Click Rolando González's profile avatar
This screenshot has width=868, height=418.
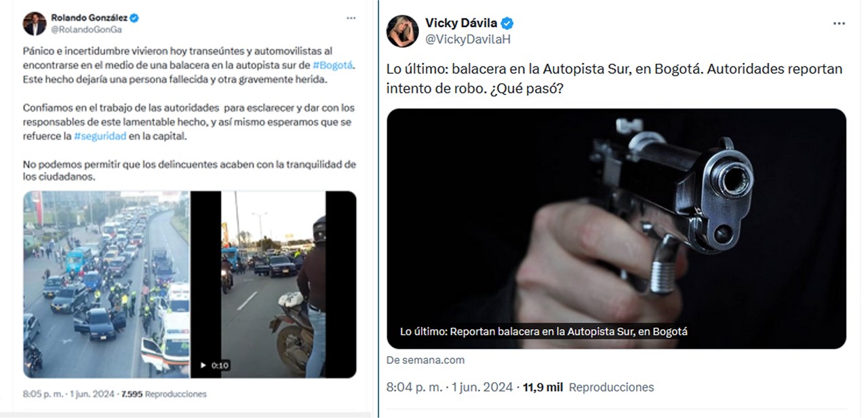[x=35, y=24]
